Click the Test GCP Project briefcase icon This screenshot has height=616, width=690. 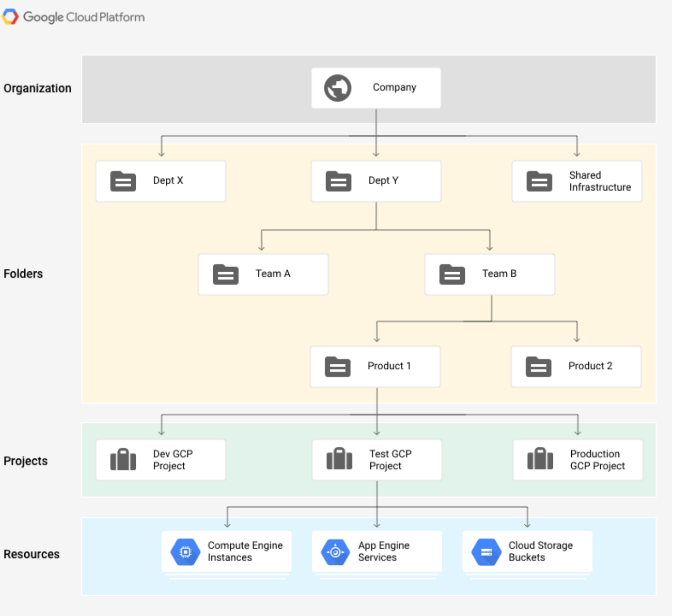pos(339,459)
